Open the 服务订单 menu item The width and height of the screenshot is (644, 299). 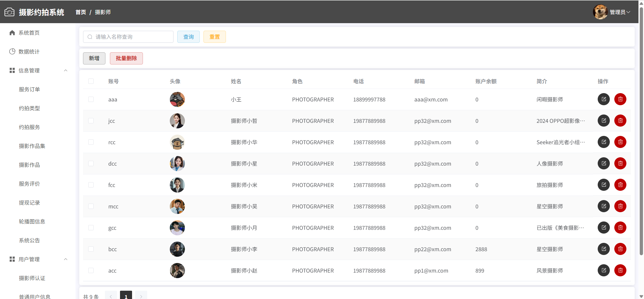point(29,89)
